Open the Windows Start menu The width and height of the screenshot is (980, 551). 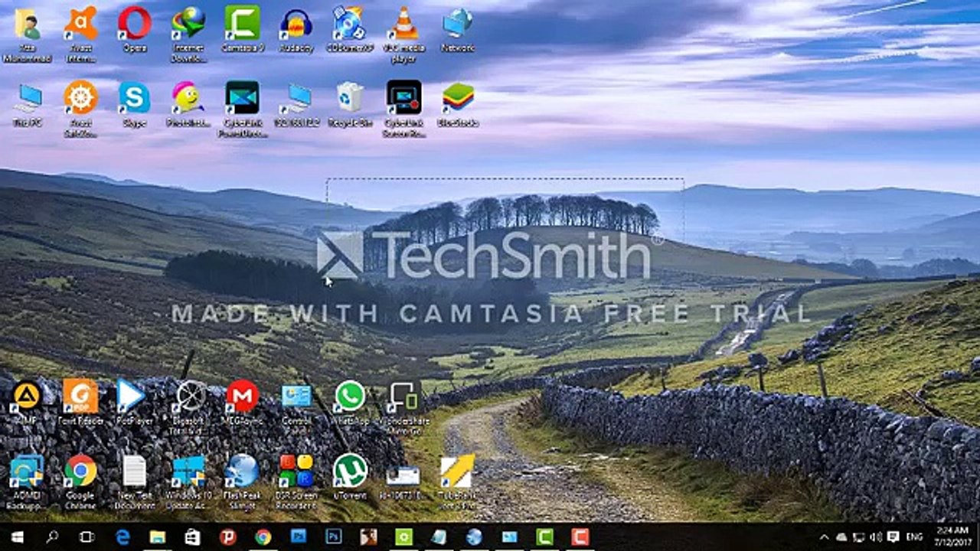(16, 537)
